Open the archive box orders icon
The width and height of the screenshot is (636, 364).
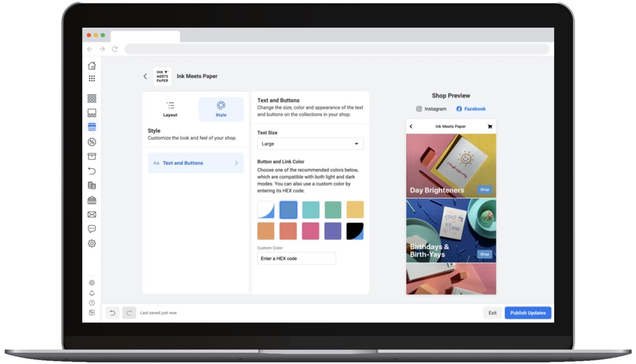pos(92,157)
